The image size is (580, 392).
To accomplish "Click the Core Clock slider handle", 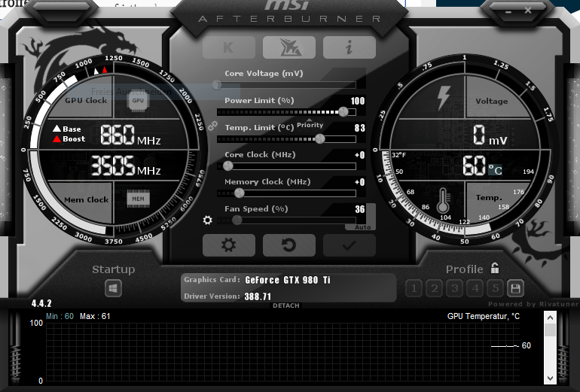I will click(x=228, y=166).
